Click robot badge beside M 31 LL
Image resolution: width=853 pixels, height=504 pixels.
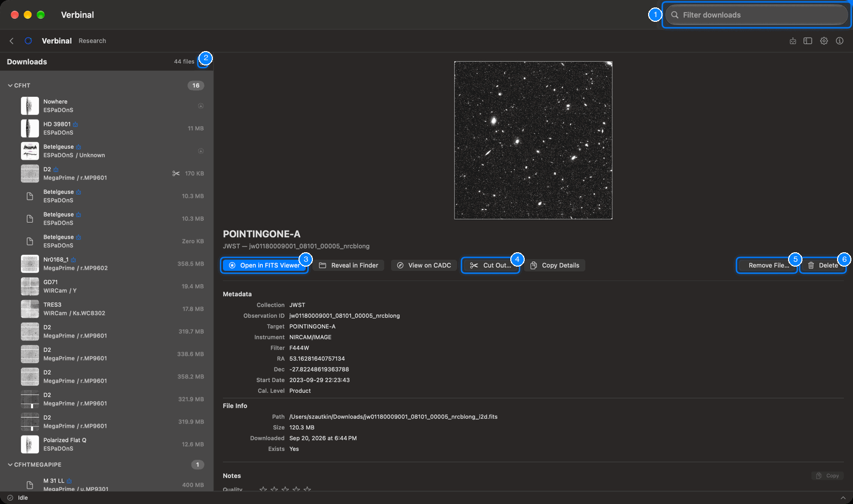(69, 481)
